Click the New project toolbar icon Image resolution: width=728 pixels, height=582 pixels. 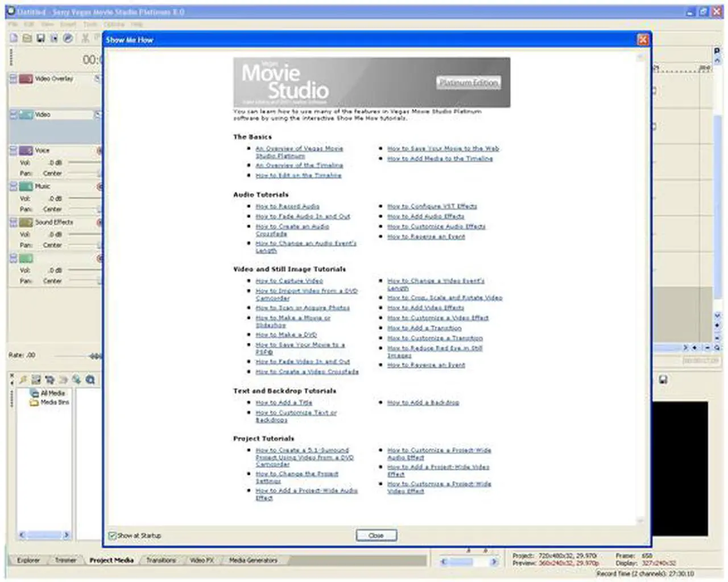tap(14, 38)
